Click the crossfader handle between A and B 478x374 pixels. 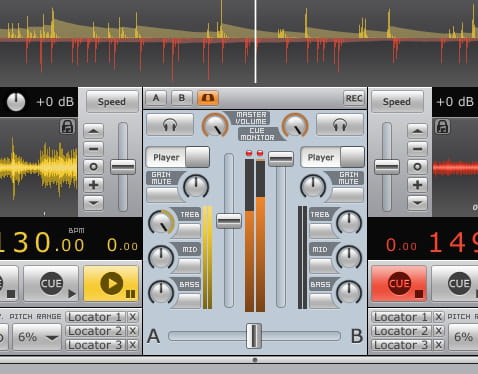(254, 336)
